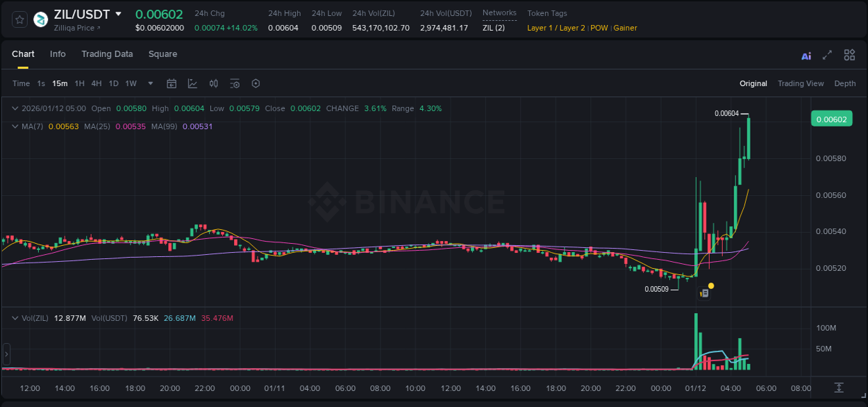Screen dimensions: 868x407
Task: Open the Ai analysis icon
Action: pyautogui.click(x=806, y=56)
